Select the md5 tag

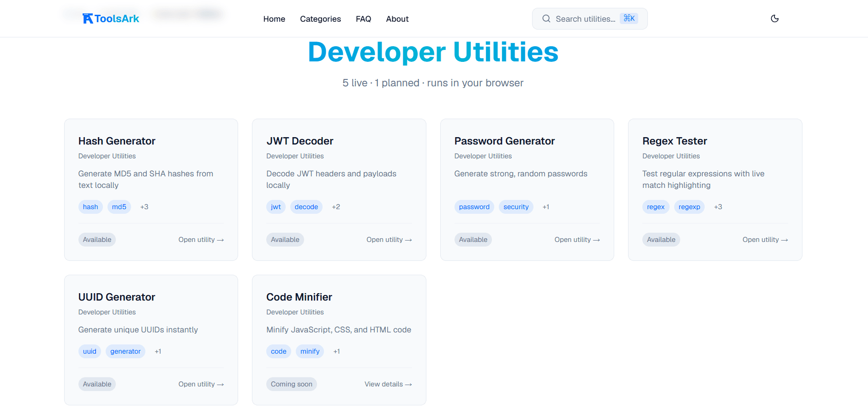[119, 207]
